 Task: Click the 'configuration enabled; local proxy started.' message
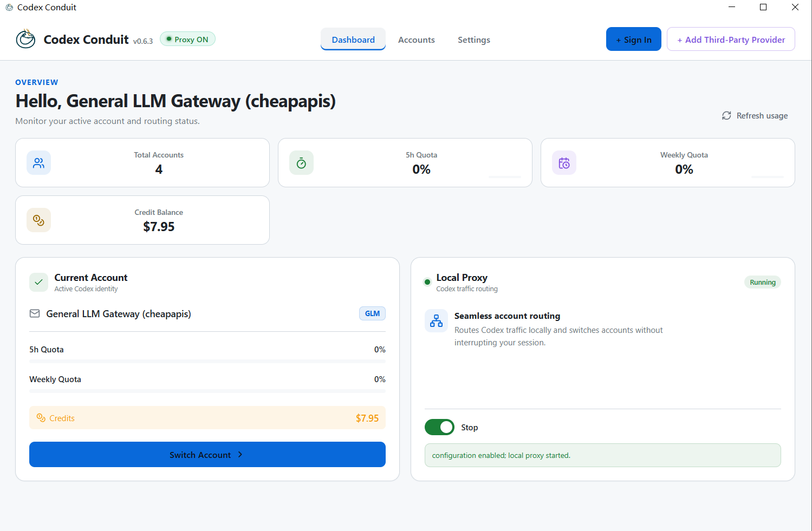(x=501, y=455)
